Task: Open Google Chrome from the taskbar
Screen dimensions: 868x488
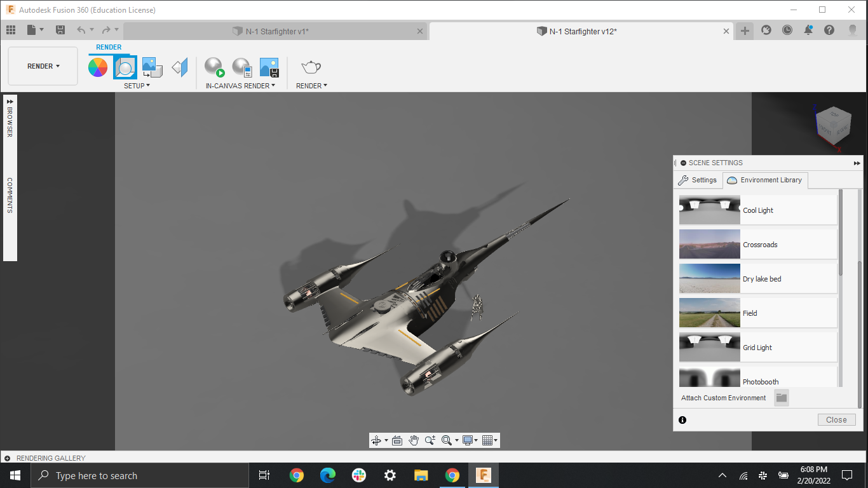Action: tap(296, 475)
